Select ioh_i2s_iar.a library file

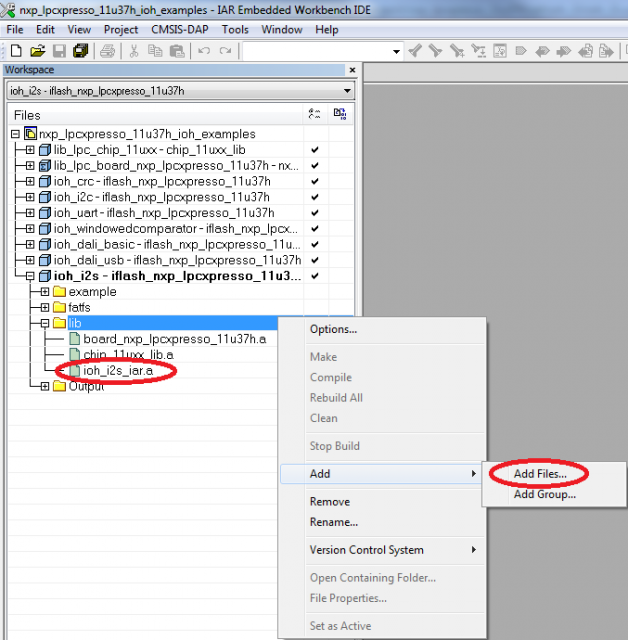[118, 371]
